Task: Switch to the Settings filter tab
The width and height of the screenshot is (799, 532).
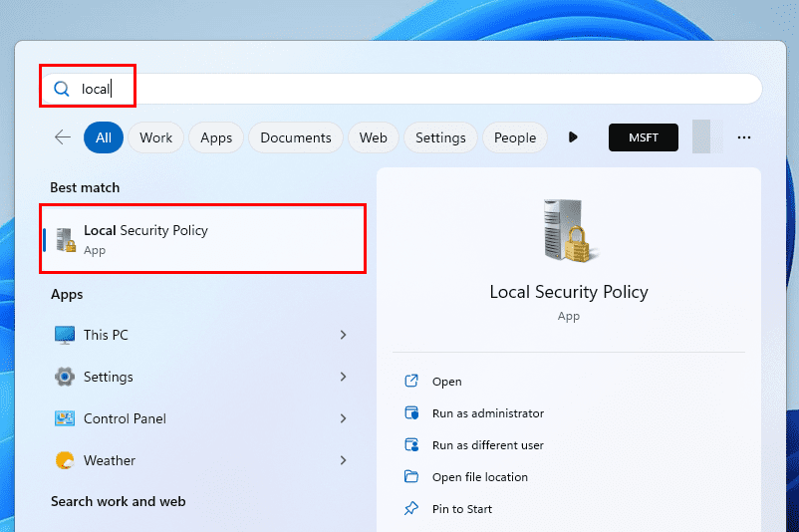Action: [440, 137]
